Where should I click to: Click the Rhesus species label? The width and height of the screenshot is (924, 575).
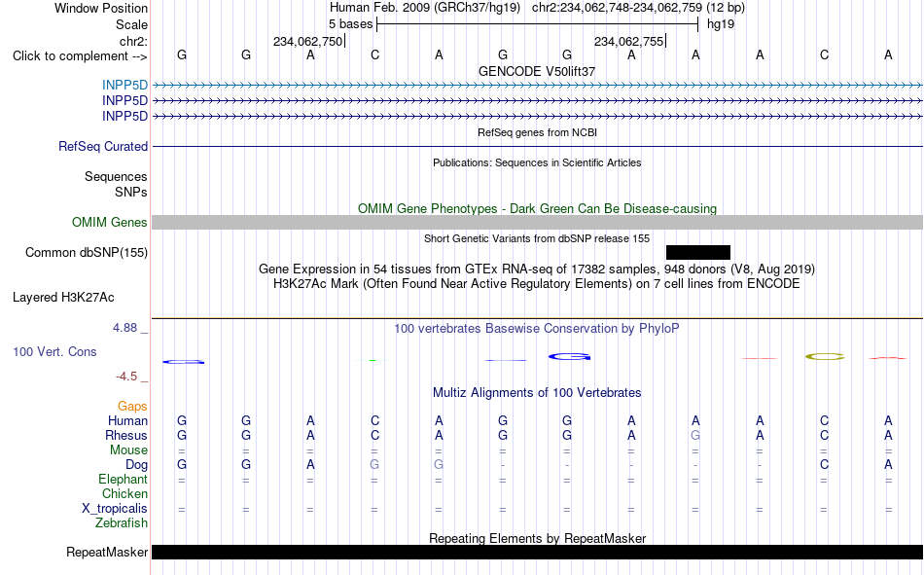point(126,435)
